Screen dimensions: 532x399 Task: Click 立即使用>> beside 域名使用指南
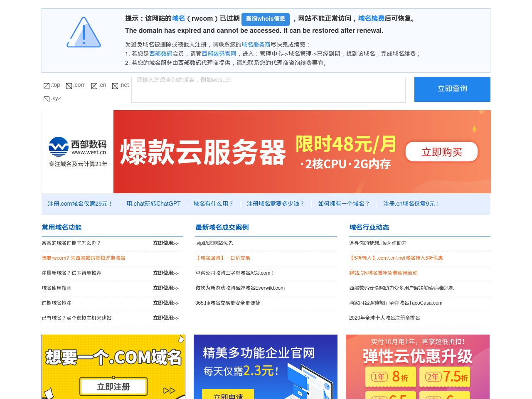(166, 288)
